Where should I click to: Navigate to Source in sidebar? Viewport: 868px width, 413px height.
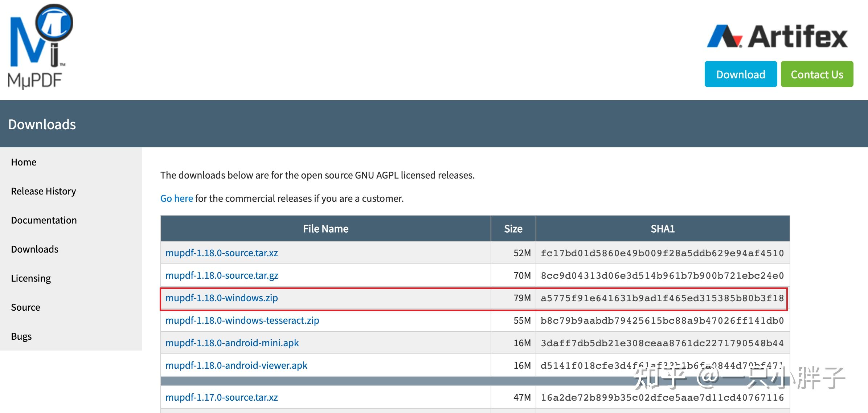click(25, 307)
